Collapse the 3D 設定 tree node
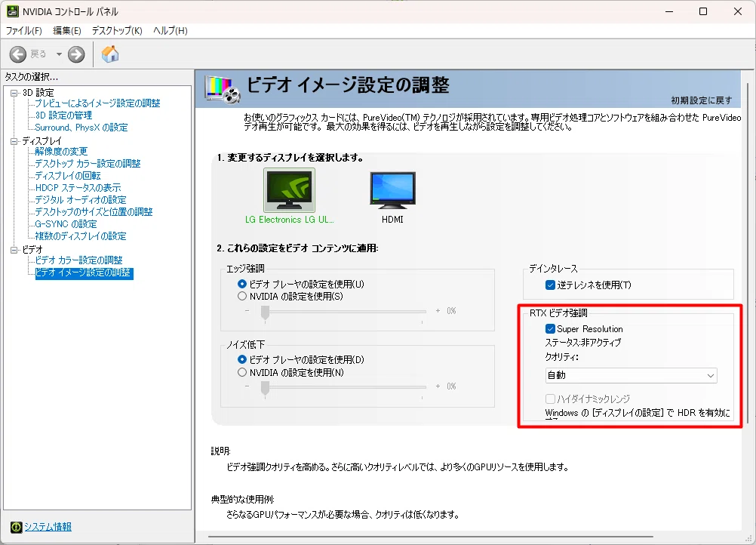 click(14, 93)
